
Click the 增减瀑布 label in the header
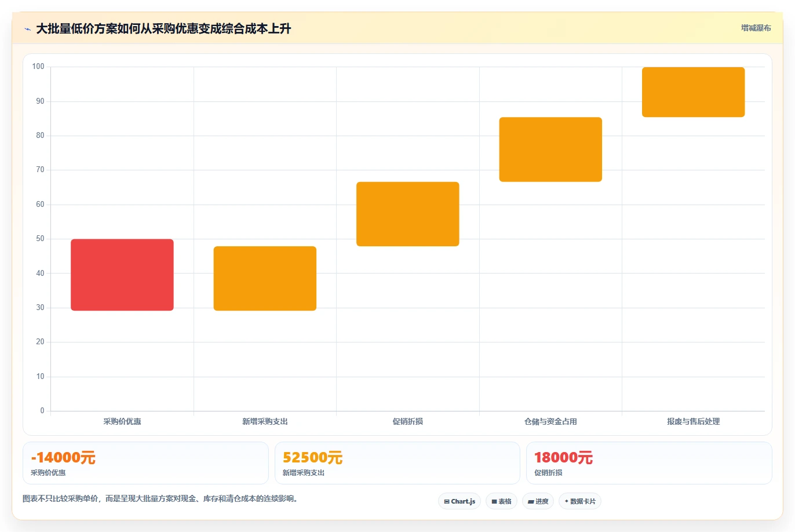click(x=756, y=28)
